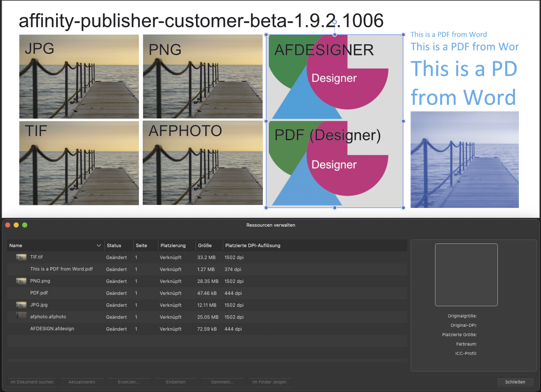Sort resources by the Status column
The height and width of the screenshot is (392, 541).
point(119,245)
